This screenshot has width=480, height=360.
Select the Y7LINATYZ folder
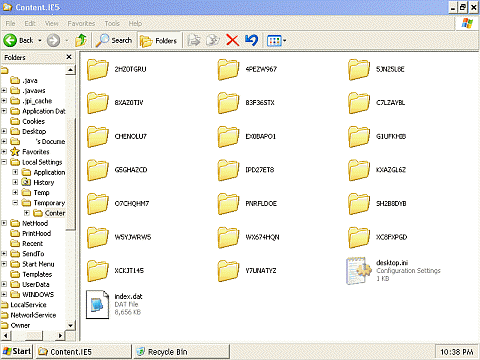point(247,271)
